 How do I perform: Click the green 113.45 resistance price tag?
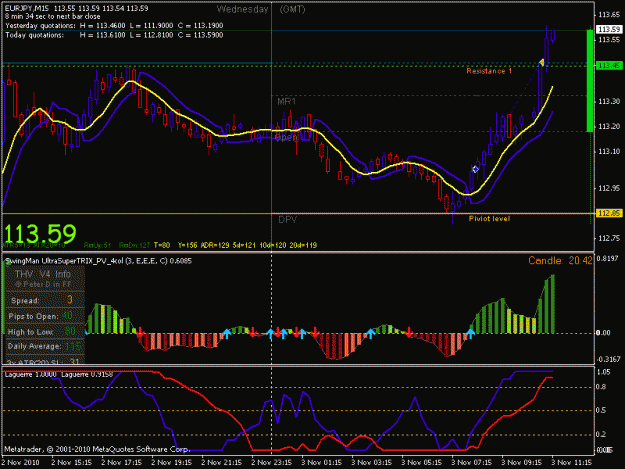tap(609, 66)
